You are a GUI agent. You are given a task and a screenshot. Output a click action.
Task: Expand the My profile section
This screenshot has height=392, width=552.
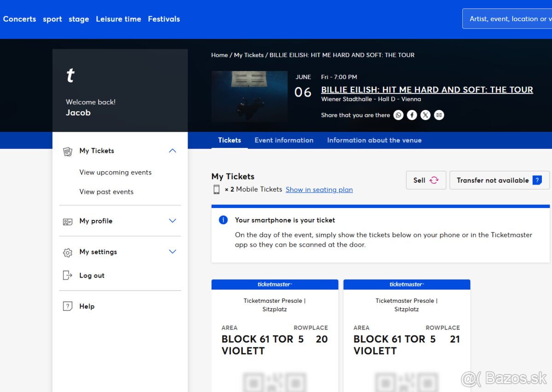[172, 221]
